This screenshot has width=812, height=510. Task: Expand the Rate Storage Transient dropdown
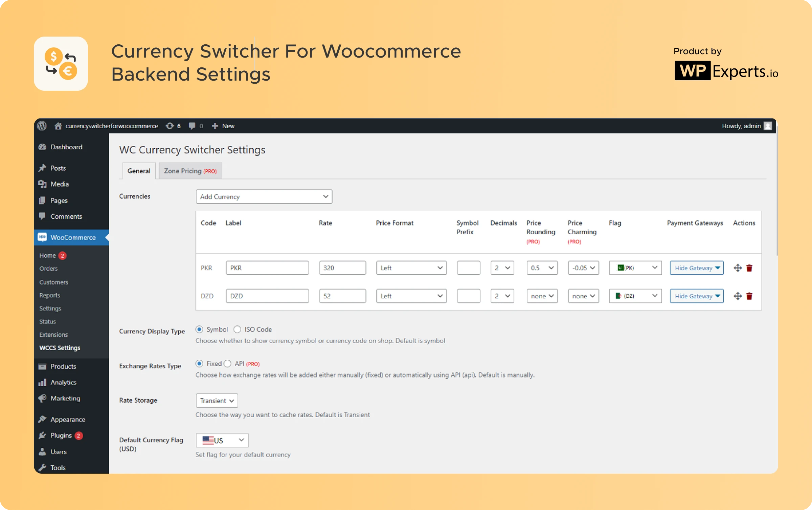click(217, 401)
